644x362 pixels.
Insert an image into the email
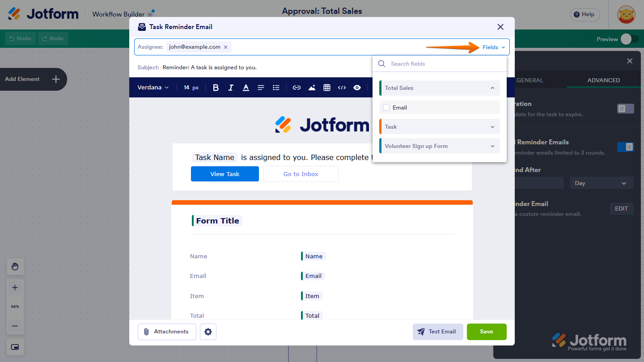tap(312, 88)
